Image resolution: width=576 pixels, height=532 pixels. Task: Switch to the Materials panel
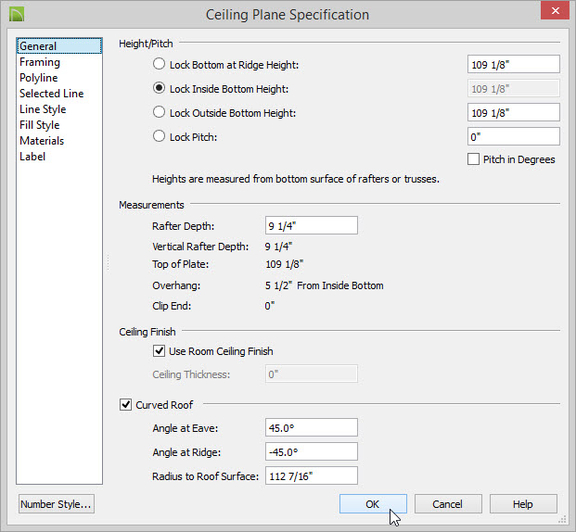pyautogui.click(x=42, y=141)
